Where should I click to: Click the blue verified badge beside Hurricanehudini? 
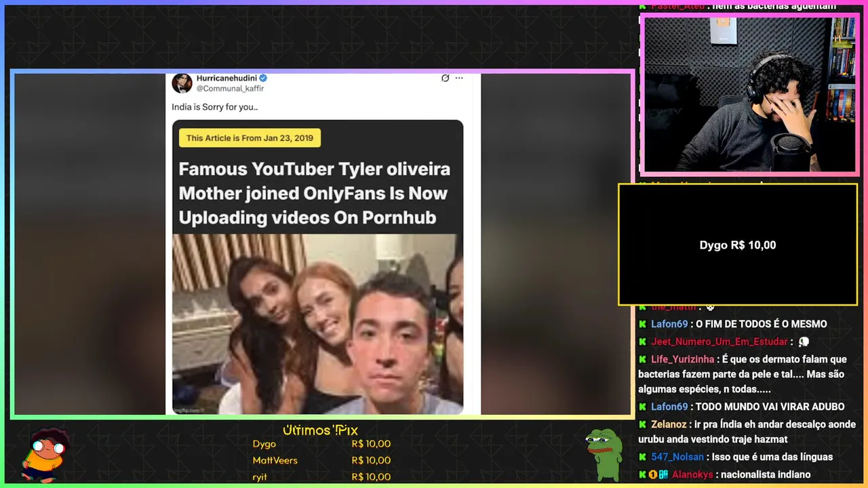(262, 78)
